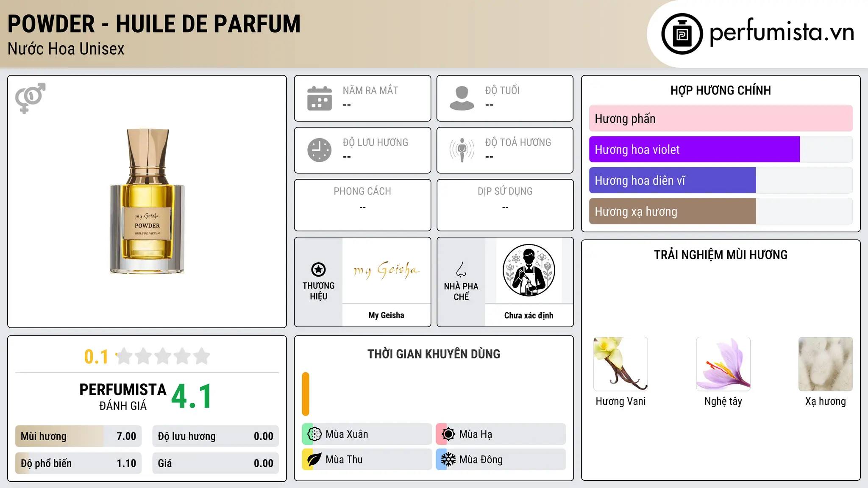This screenshot has height=488, width=868.
Task: Select the sun icon for Mùa Hạ
Action: coord(448,434)
